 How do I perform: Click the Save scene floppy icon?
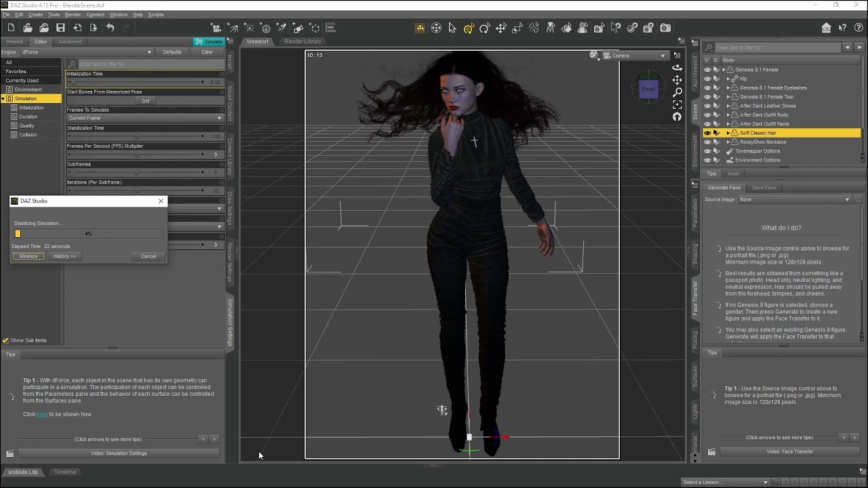coord(60,28)
